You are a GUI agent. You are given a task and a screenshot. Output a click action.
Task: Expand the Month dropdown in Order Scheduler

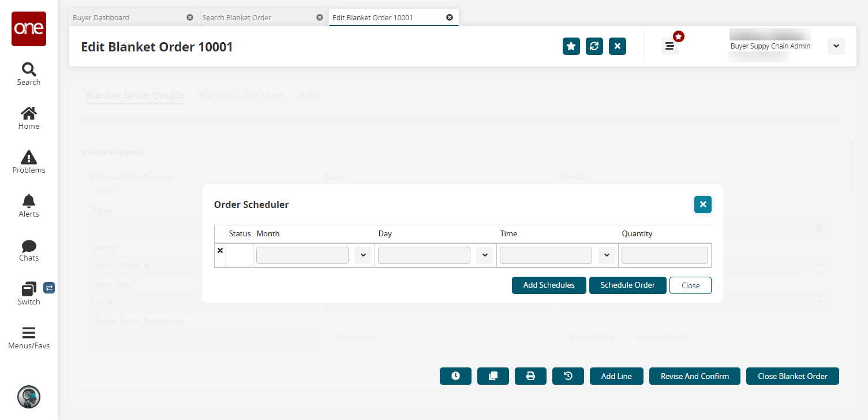coord(363,255)
